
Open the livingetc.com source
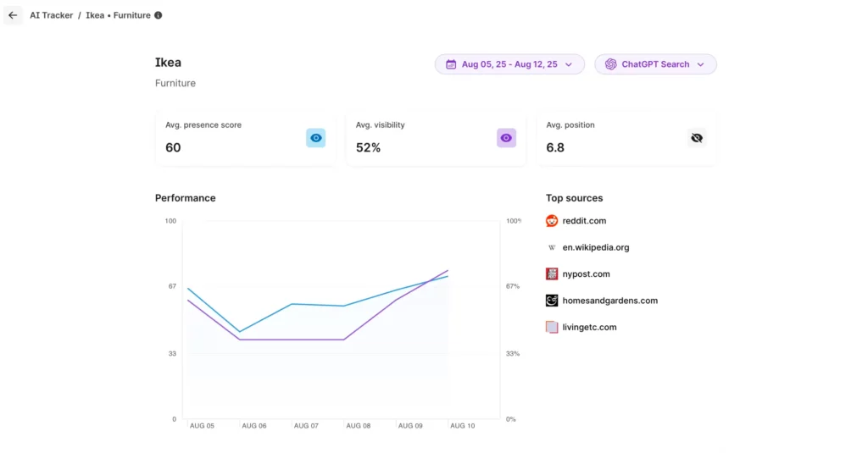pyautogui.click(x=590, y=327)
